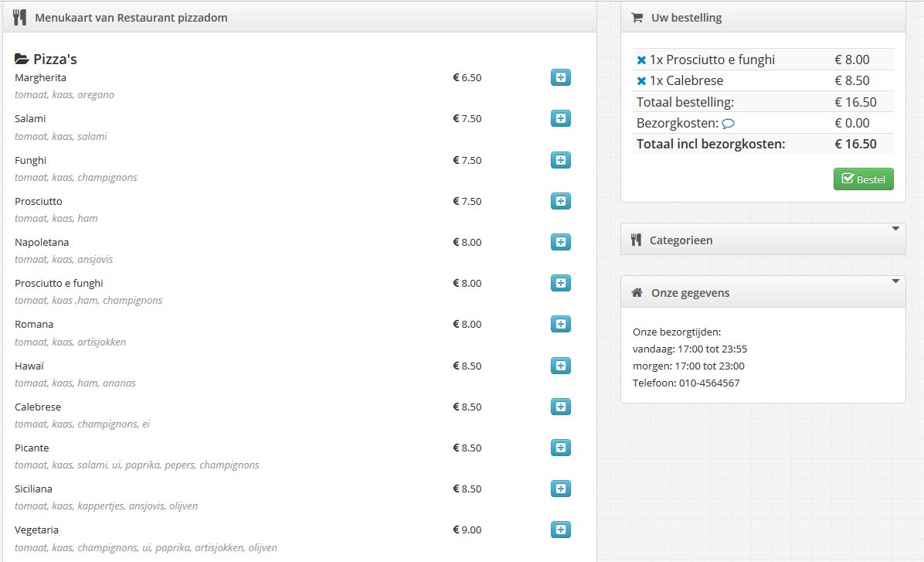Remove Calebrese from the order
This screenshot has height=562, width=924.
(x=642, y=81)
